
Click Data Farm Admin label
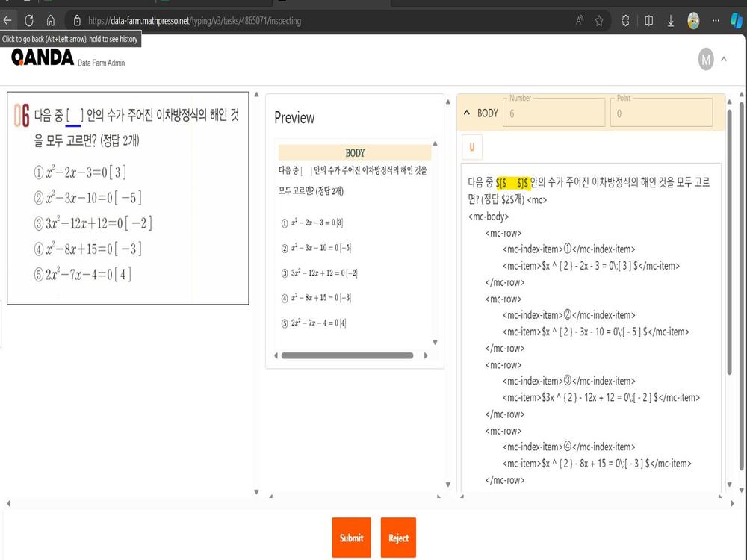coord(101,63)
